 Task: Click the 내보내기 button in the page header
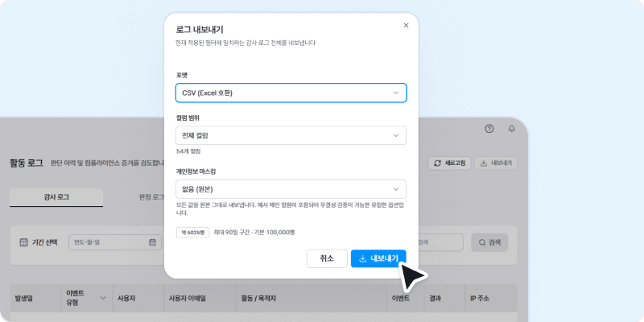[x=496, y=163]
